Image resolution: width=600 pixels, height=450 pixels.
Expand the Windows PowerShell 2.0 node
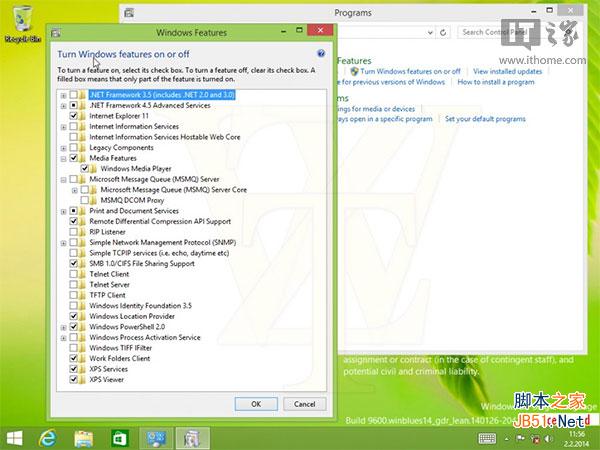click(64, 328)
